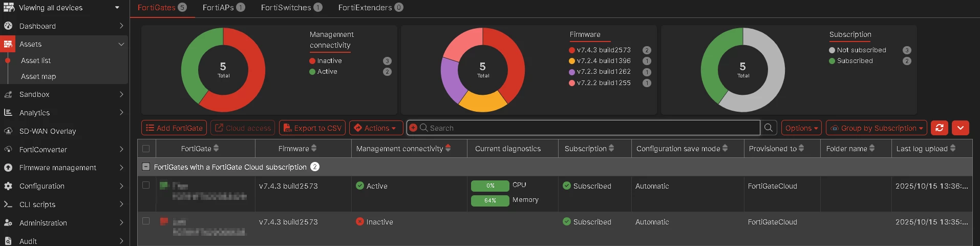Click the Firmware donut chart
Image resolution: width=980 pixels, height=246 pixels.
tap(483, 70)
